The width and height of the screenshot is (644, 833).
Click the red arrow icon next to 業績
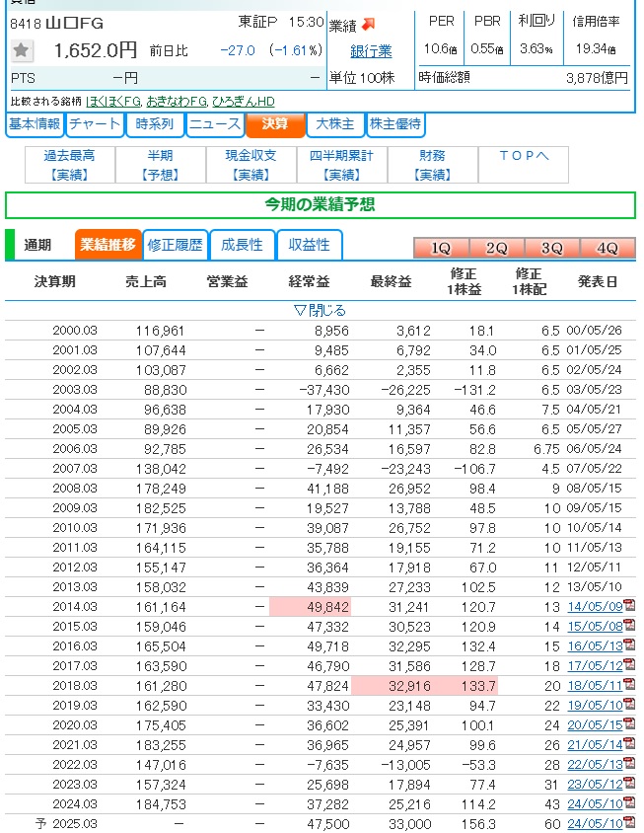coord(368,24)
